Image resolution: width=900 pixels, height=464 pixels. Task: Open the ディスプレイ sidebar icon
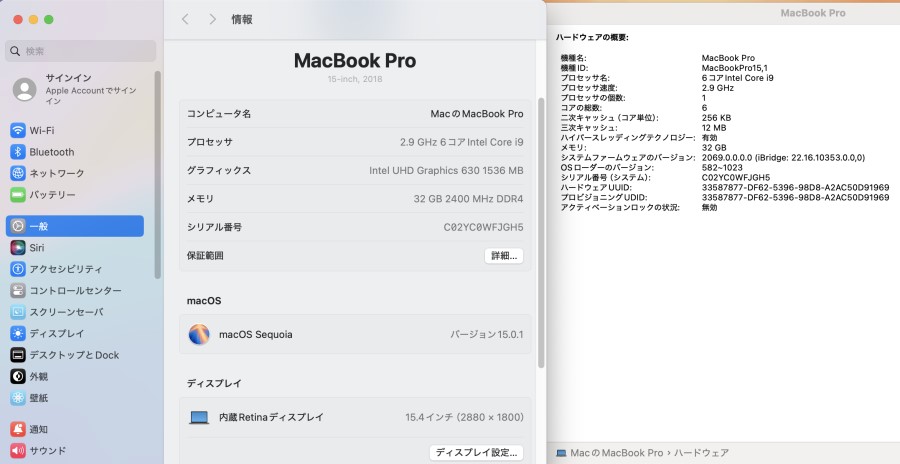click(x=18, y=333)
